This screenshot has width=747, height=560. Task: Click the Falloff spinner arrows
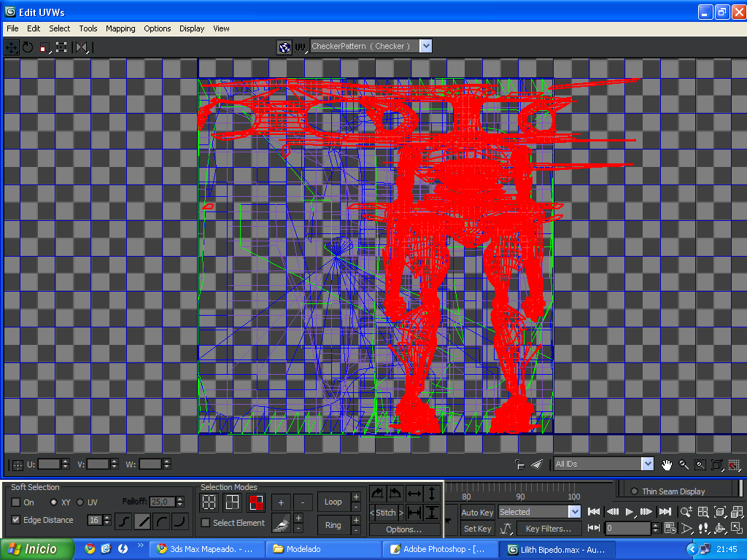pos(179,502)
